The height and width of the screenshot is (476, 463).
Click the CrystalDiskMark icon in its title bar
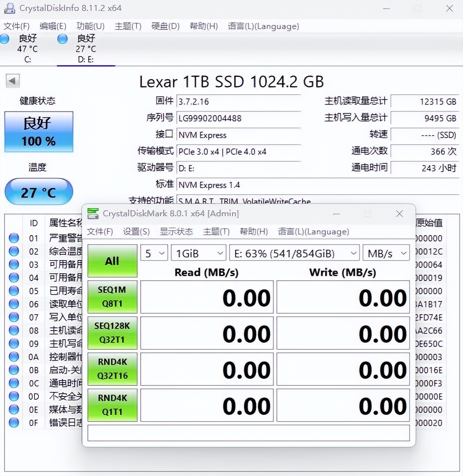click(92, 213)
